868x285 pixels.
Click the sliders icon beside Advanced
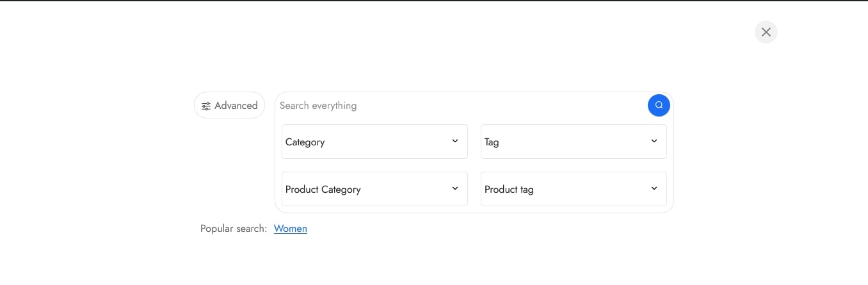coord(206,106)
